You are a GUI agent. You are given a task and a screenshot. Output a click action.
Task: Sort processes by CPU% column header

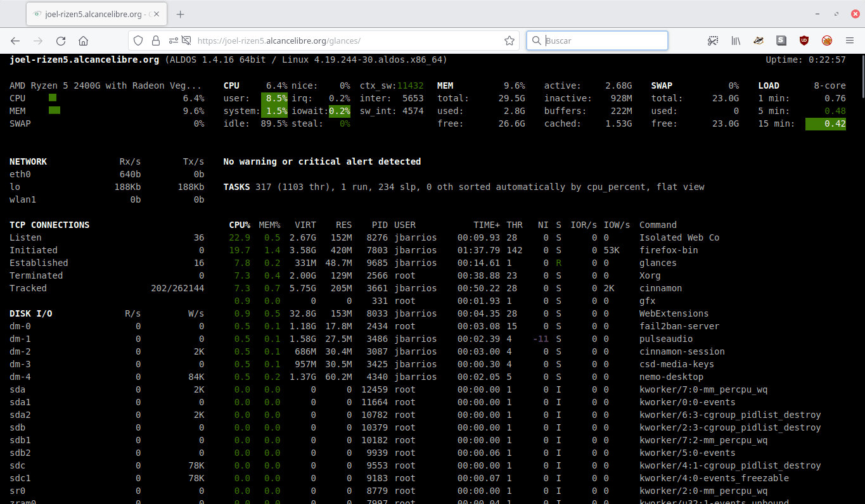pos(240,225)
